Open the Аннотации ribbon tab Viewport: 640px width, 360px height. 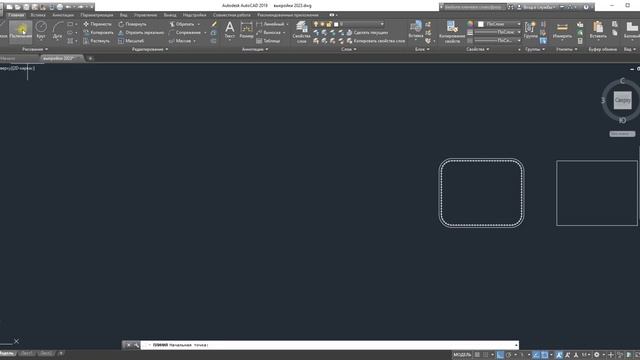click(63, 15)
